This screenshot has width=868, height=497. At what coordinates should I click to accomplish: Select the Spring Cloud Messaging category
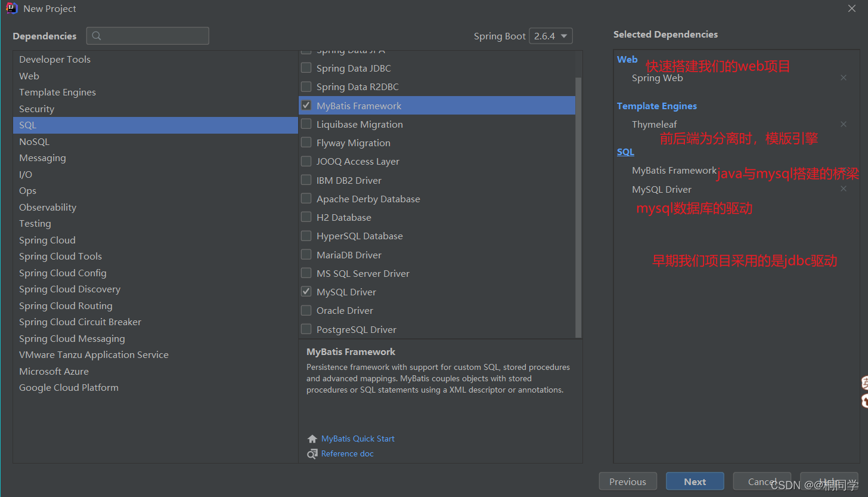pyautogui.click(x=155, y=338)
